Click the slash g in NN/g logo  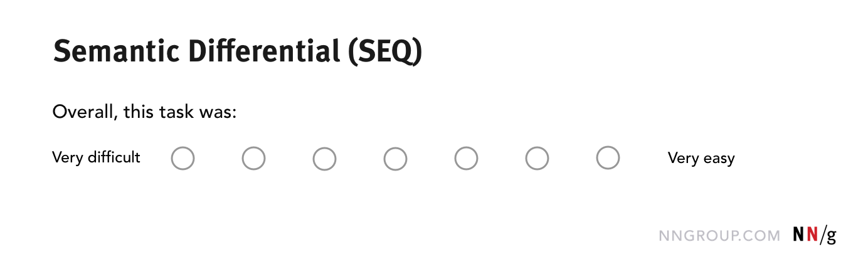828,236
